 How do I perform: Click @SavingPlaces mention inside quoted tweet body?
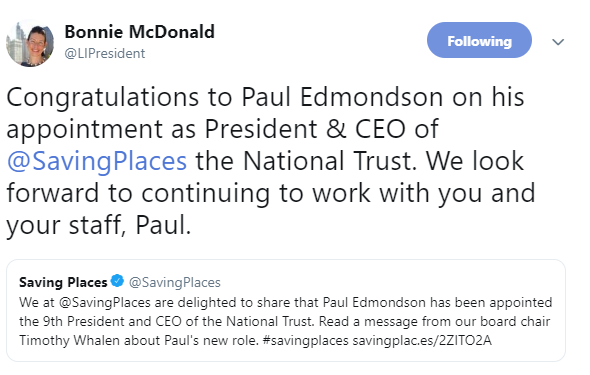[x=105, y=302]
